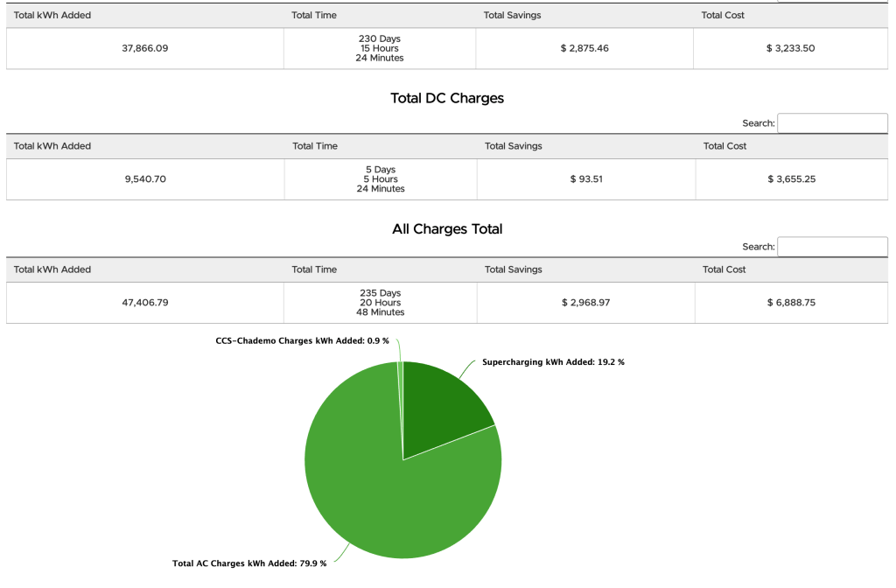Click Total Cost header in Total DC Charges table
The image size is (896, 588).
(x=725, y=146)
